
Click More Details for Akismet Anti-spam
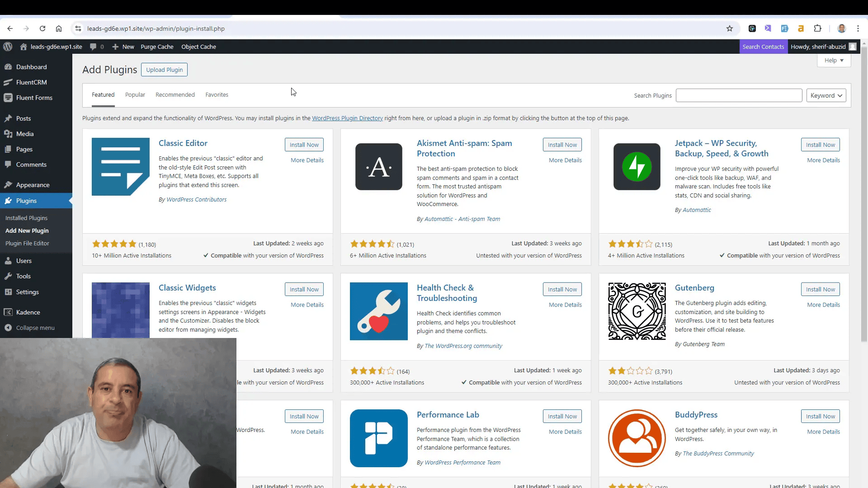coord(565,160)
